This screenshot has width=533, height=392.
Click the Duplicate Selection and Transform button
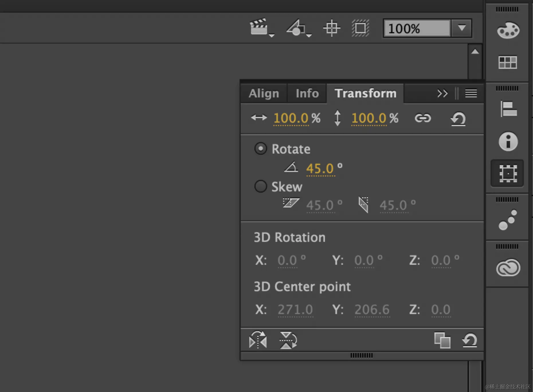[442, 340]
